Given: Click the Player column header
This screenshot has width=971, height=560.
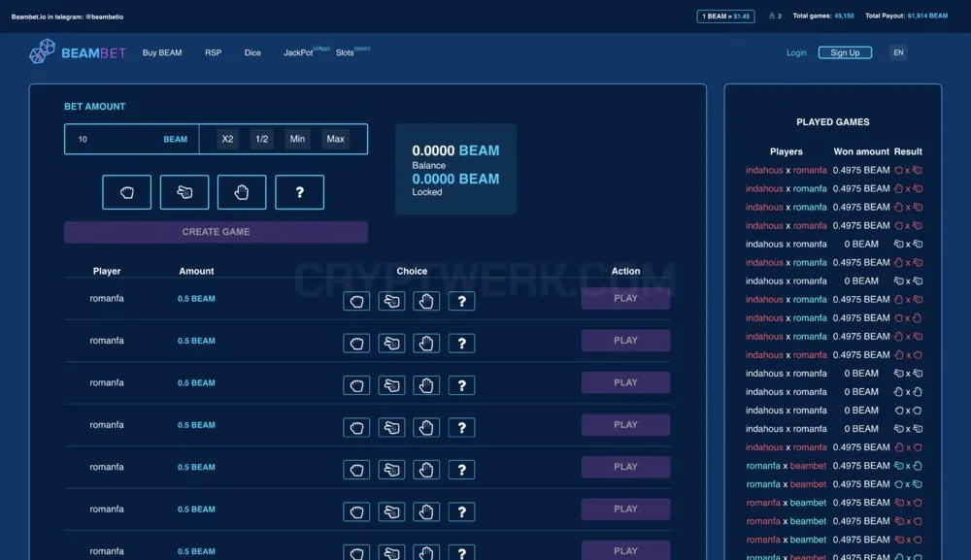Looking at the screenshot, I should [x=107, y=271].
